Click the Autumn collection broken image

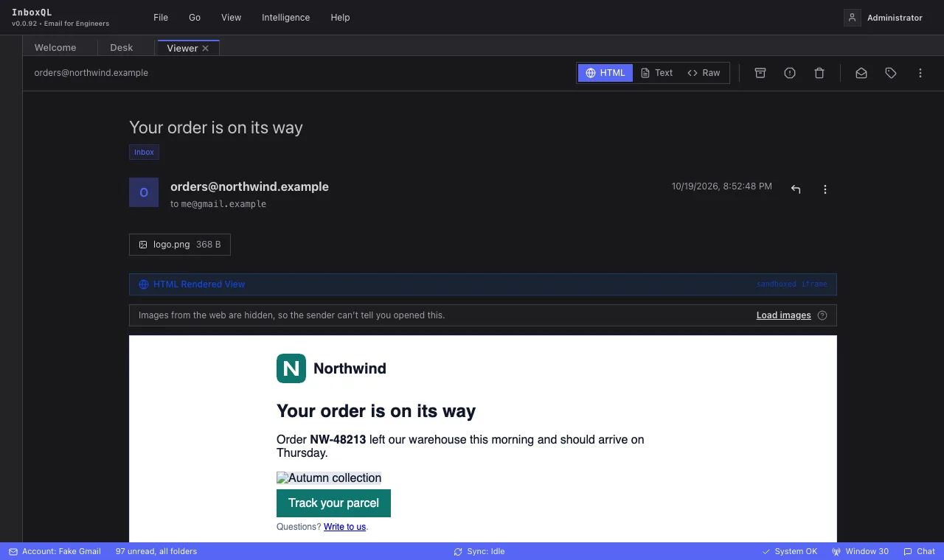329,478
